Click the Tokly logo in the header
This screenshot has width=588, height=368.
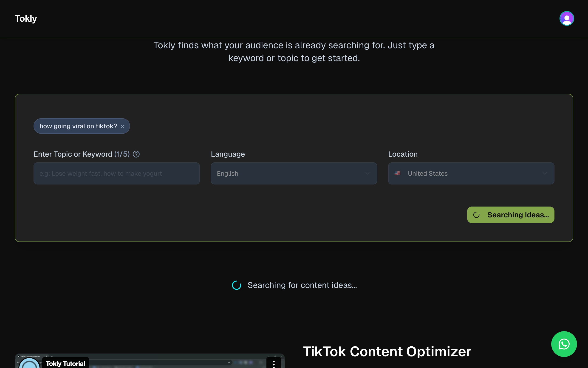[x=26, y=18]
